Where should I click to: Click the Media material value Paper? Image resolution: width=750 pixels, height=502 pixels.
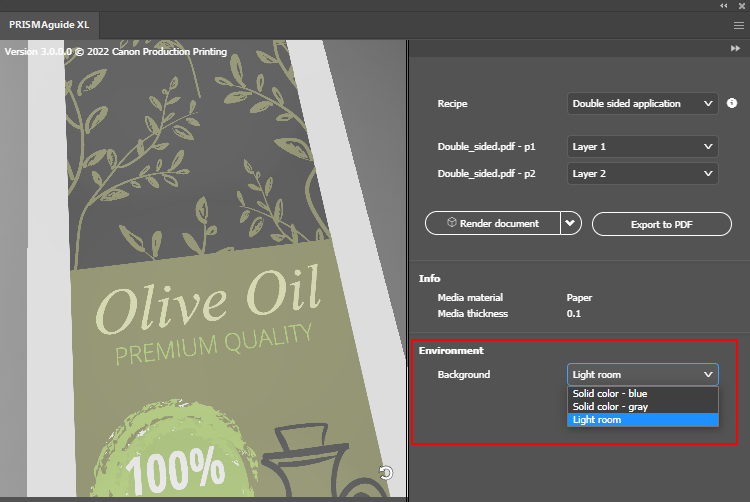click(x=579, y=298)
